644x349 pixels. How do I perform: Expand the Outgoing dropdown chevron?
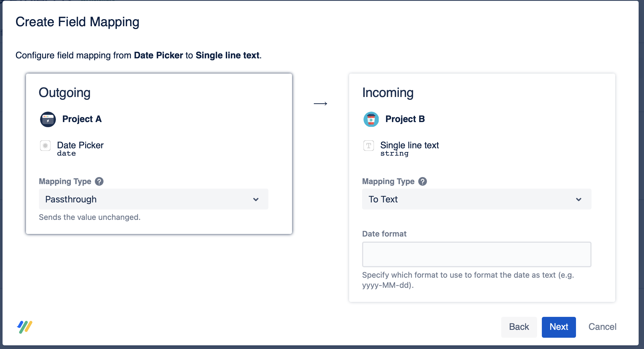256,199
